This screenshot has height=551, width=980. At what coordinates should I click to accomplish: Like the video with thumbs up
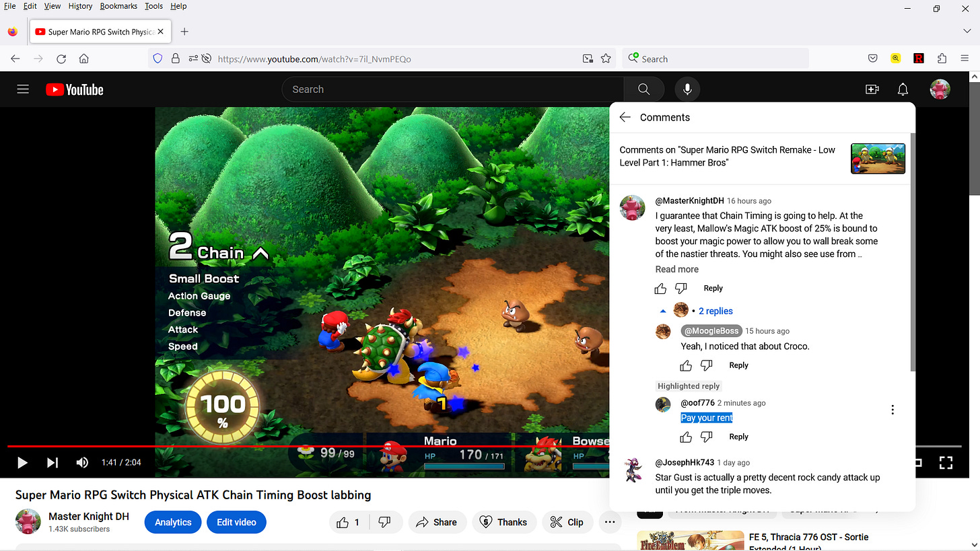[x=349, y=522]
